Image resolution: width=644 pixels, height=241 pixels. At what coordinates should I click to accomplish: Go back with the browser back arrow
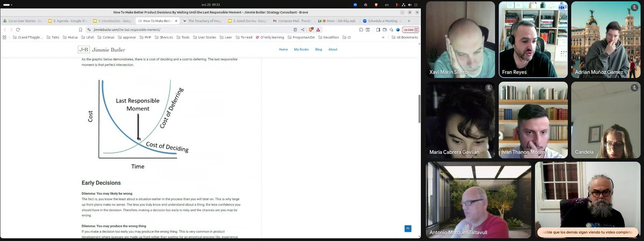point(5,30)
